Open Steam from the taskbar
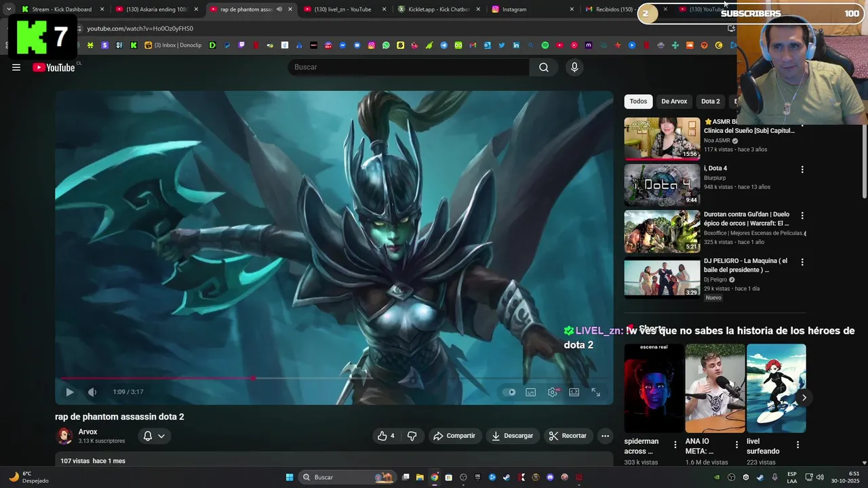Screen dimensions: 868x488 point(507,477)
